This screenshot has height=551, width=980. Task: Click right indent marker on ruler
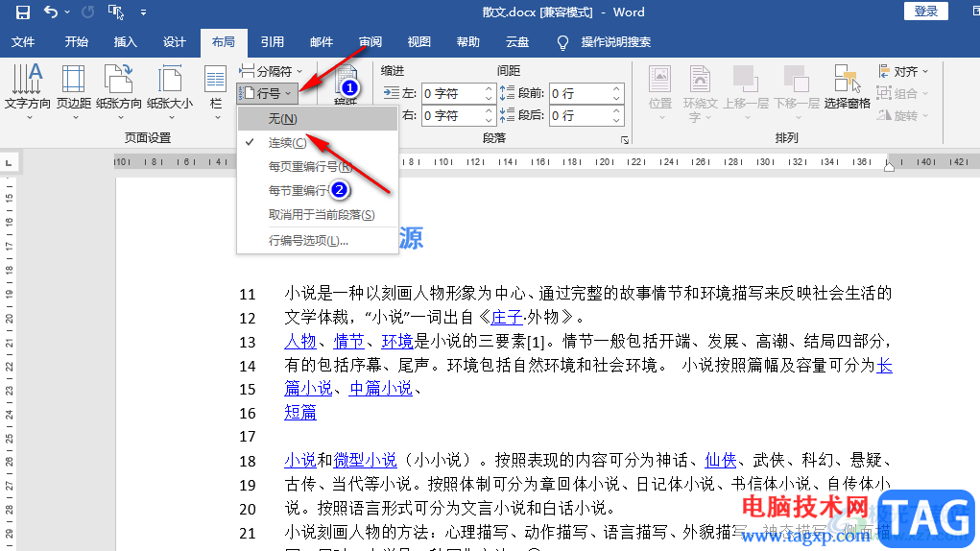pyautogui.click(x=889, y=165)
